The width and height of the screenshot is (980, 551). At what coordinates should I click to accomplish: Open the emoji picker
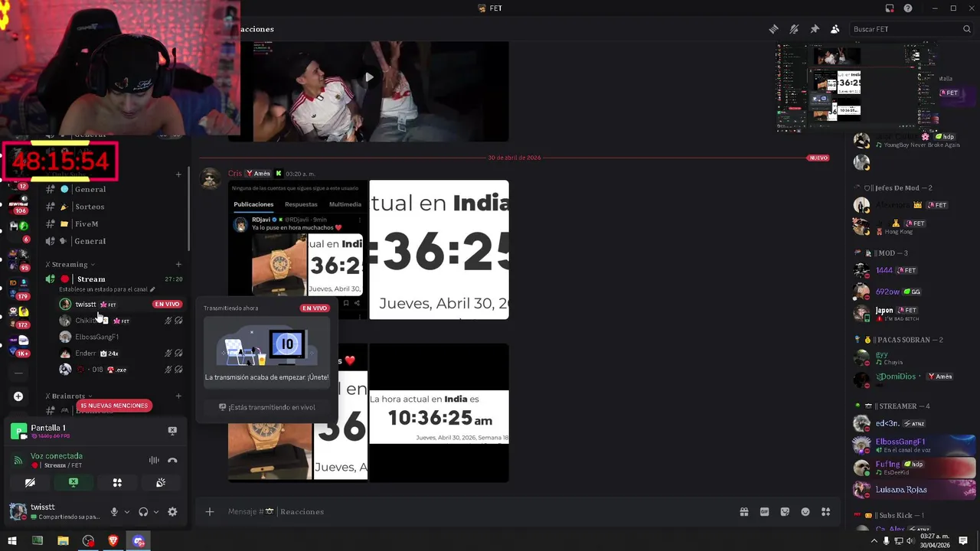click(x=805, y=512)
